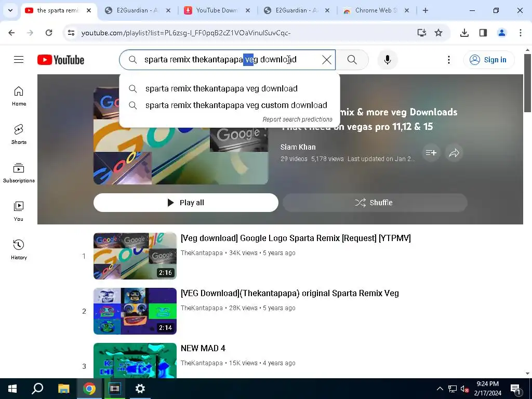Close the 'the sparta remix' tab
The image size is (532, 399).
click(88, 10)
